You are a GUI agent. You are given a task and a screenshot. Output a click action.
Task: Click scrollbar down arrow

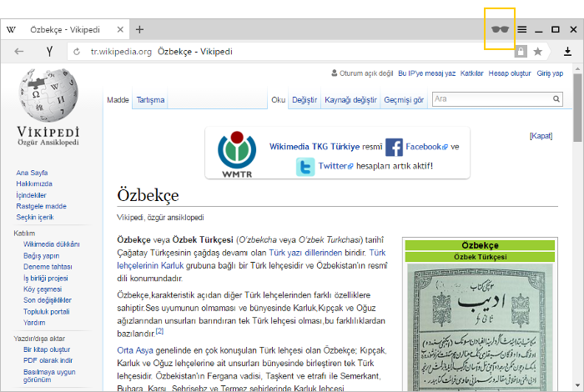click(577, 385)
